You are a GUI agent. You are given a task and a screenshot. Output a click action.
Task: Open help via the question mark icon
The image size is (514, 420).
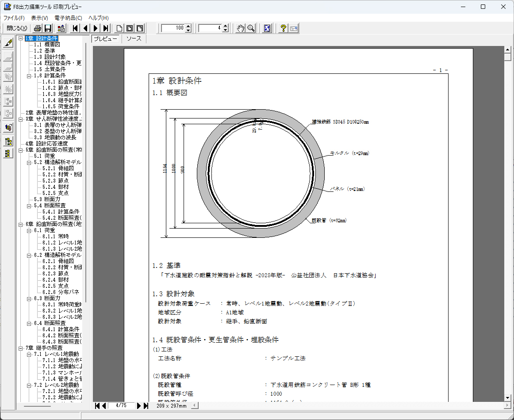click(284, 28)
